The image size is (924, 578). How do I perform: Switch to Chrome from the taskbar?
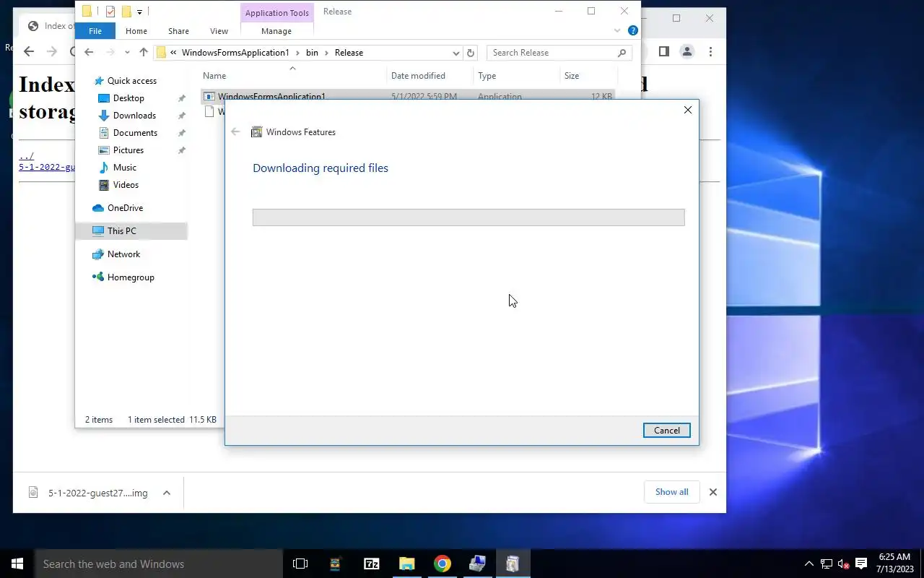[443, 564]
